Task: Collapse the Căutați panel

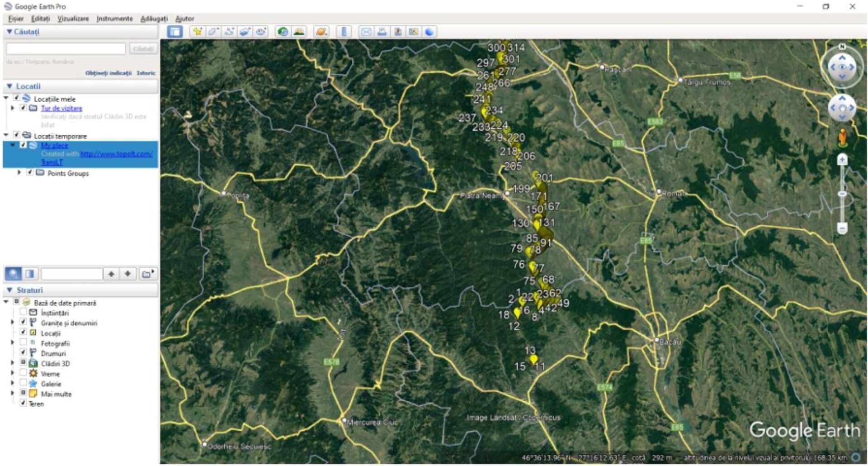Action: click(x=9, y=32)
